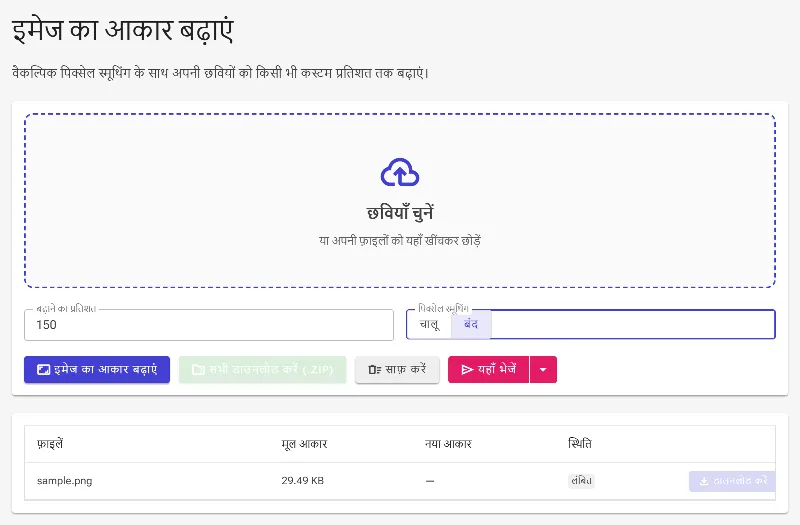Click the मूल आकार column header
The width and height of the screenshot is (800, 525).
304,444
